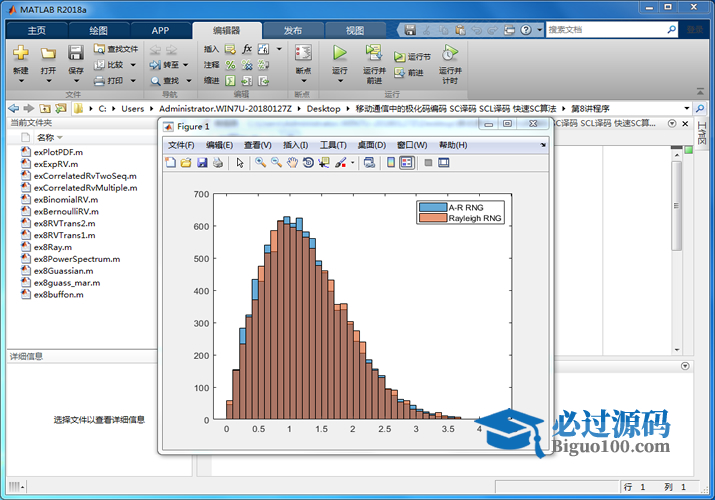The height and width of the screenshot is (500, 715).
Task: Switch to the APP tab
Action: tap(160, 31)
